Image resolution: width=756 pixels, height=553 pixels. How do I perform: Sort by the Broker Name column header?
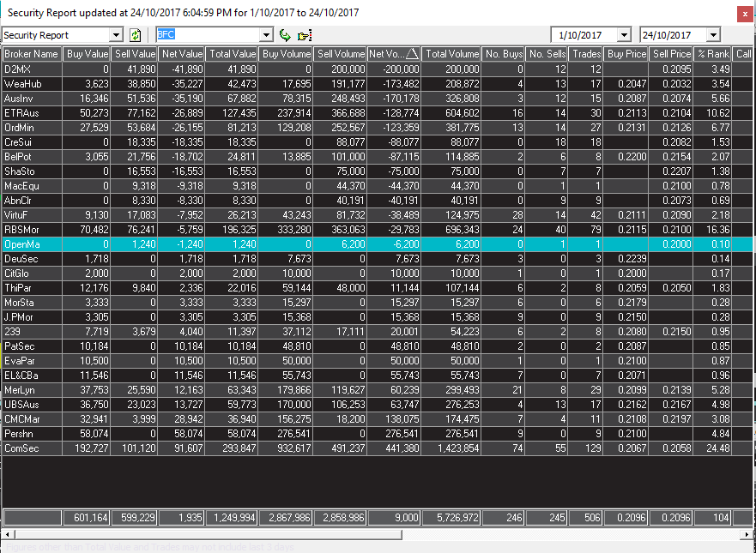(x=32, y=54)
